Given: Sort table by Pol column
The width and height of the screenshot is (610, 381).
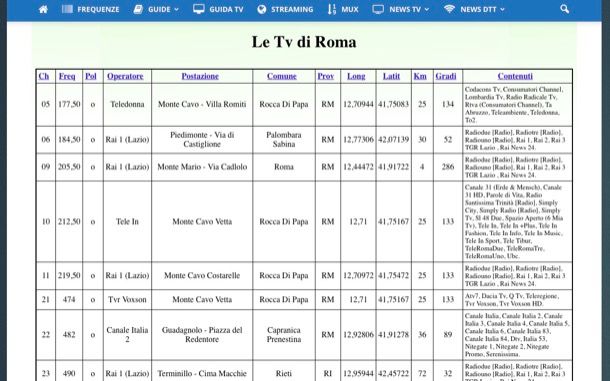Looking at the screenshot, I should [x=91, y=76].
